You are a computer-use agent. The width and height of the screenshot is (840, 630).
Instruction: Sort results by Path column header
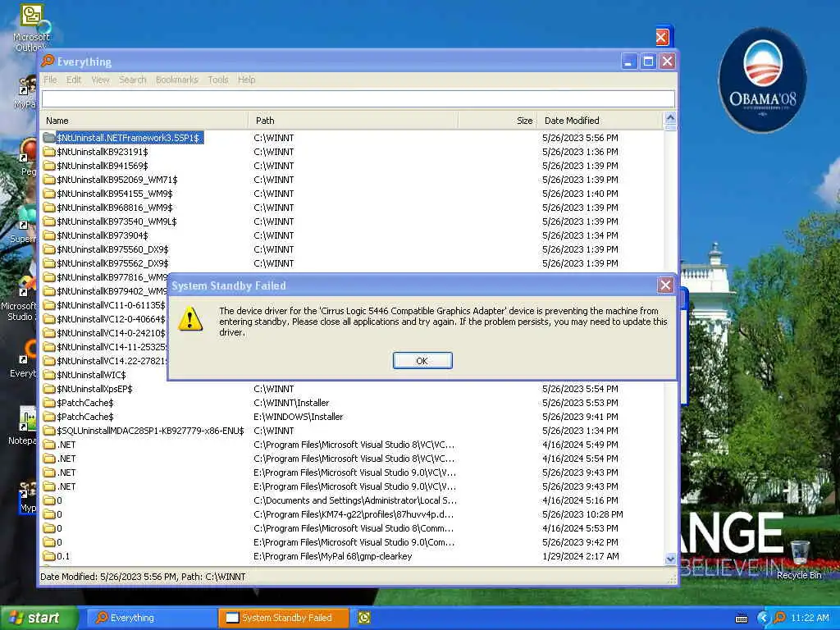click(354, 121)
